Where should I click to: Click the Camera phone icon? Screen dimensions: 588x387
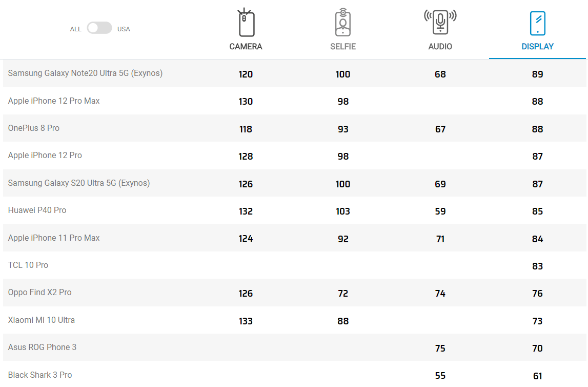(246, 22)
